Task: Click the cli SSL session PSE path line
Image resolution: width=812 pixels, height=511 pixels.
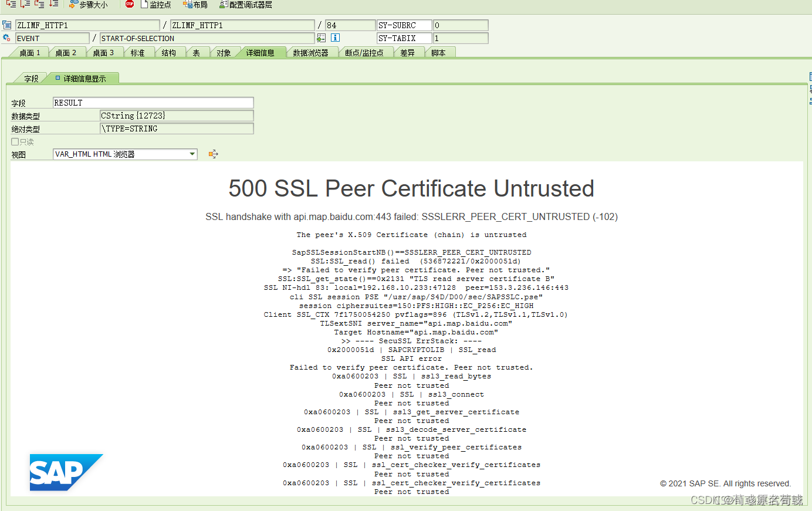Action: (x=416, y=297)
